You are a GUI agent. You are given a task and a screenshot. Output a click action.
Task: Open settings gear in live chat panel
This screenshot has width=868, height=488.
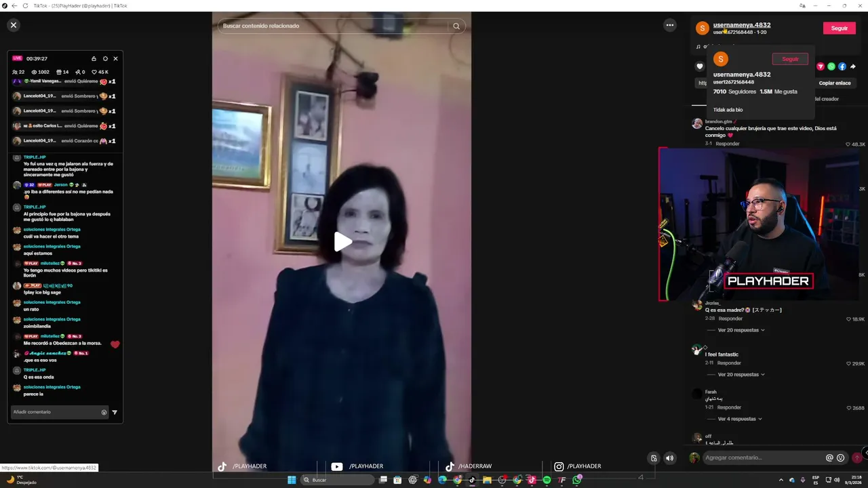tap(105, 59)
